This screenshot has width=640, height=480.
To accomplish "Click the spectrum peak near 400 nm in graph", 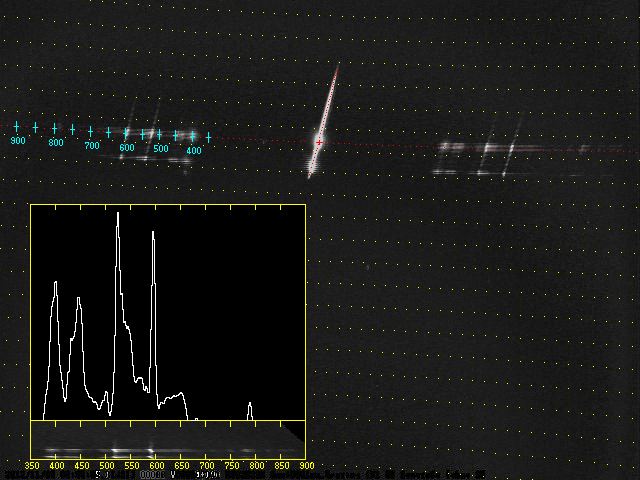I will click(56, 282).
